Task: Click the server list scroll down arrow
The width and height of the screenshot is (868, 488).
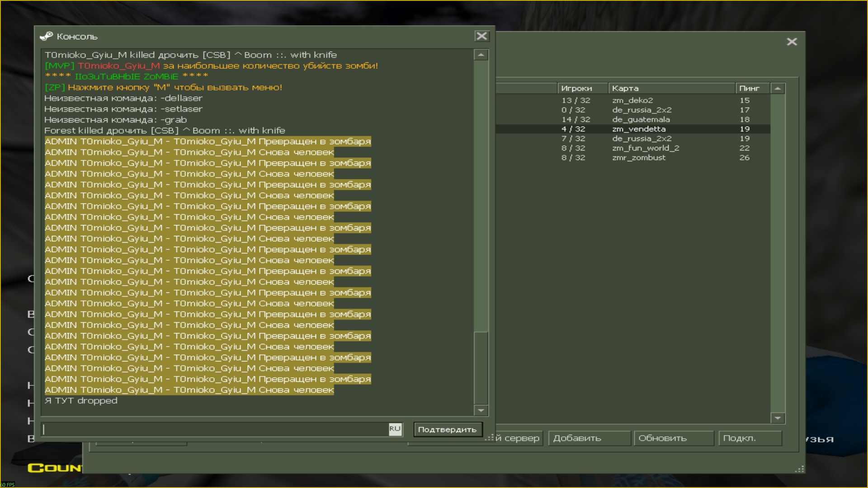Action: click(x=778, y=418)
